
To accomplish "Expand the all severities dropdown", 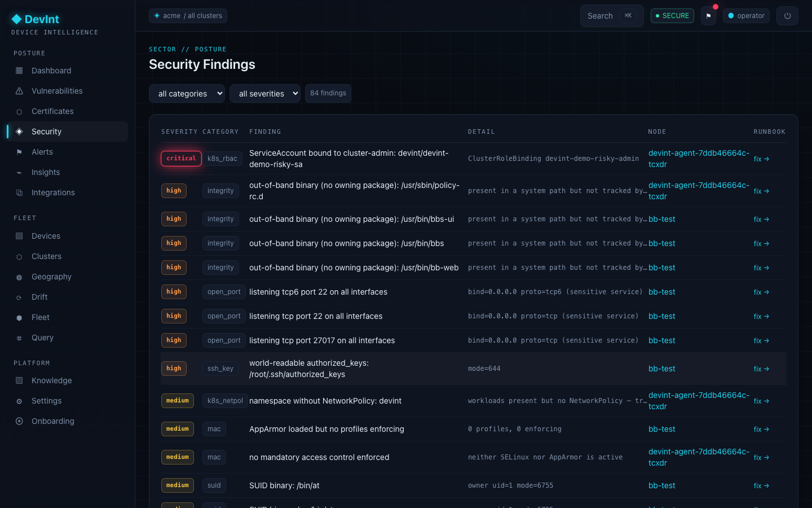I will click(265, 94).
